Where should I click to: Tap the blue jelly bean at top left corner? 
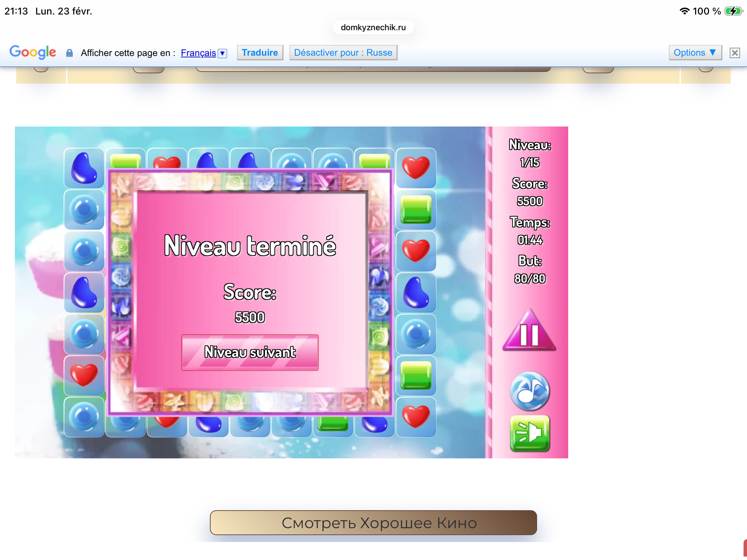point(84,168)
